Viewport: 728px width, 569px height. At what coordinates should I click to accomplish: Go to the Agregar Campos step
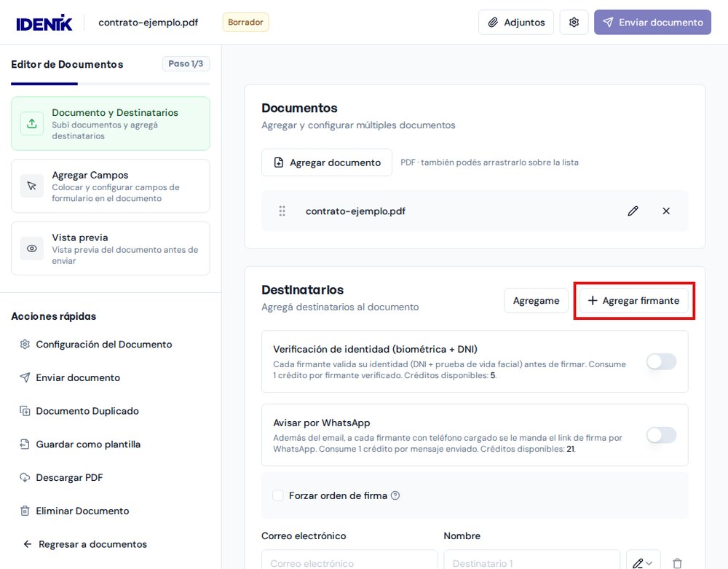coord(111,186)
